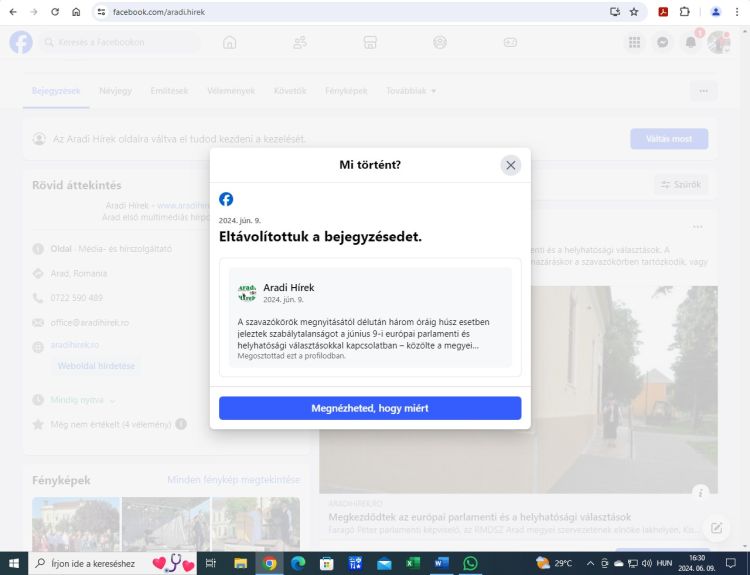Open the middle photo thumbnail in Fényképek
Viewport: 750px width, 575px height.
coord(165,524)
